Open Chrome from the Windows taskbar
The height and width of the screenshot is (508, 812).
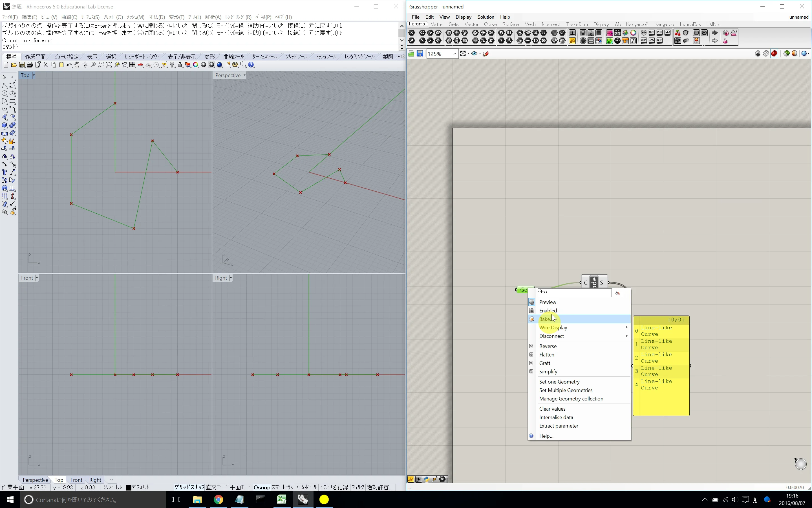(219, 500)
